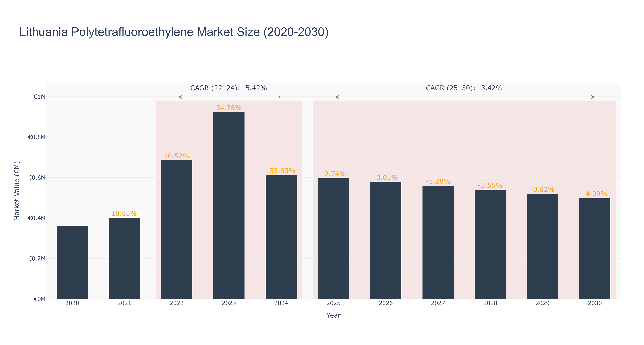
Task: Click the -3.55% growth label
Action: (490, 185)
